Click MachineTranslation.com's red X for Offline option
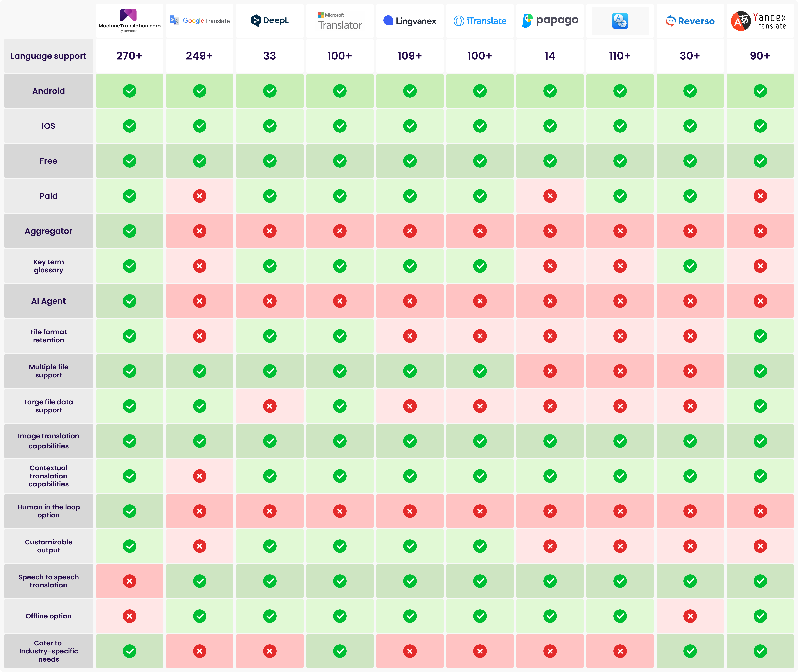The height and width of the screenshot is (672, 798). click(x=130, y=616)
